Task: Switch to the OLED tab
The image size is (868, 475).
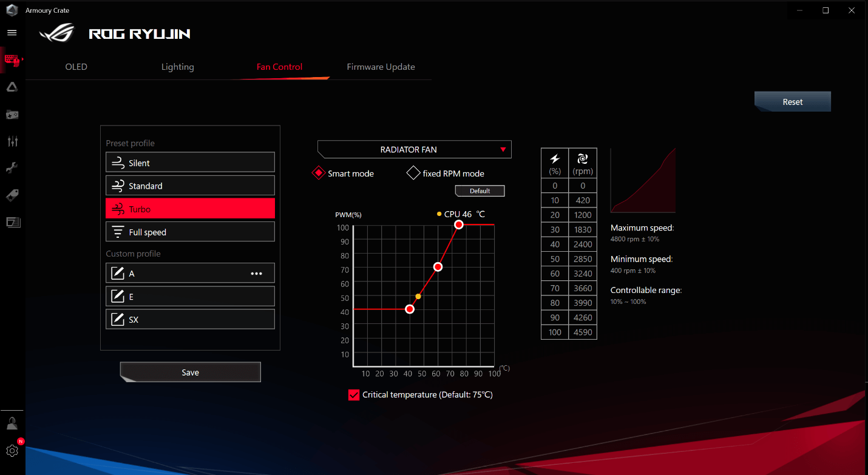Action: (x=76, y=67)
